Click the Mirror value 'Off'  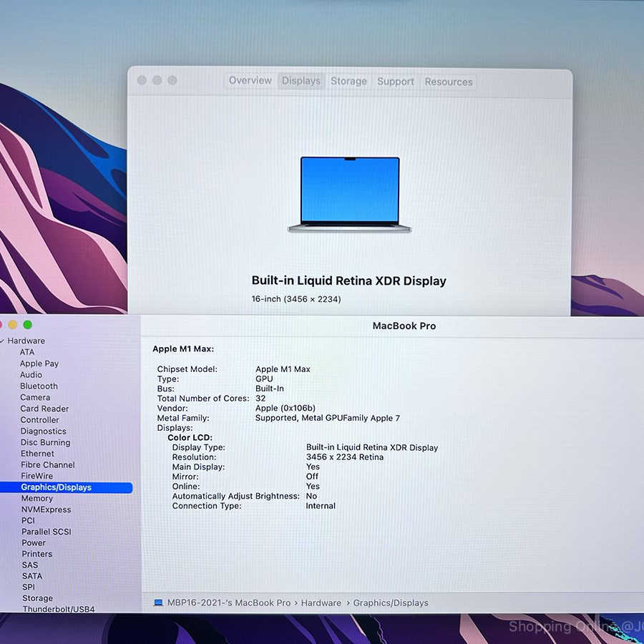[x=312, y=477]
